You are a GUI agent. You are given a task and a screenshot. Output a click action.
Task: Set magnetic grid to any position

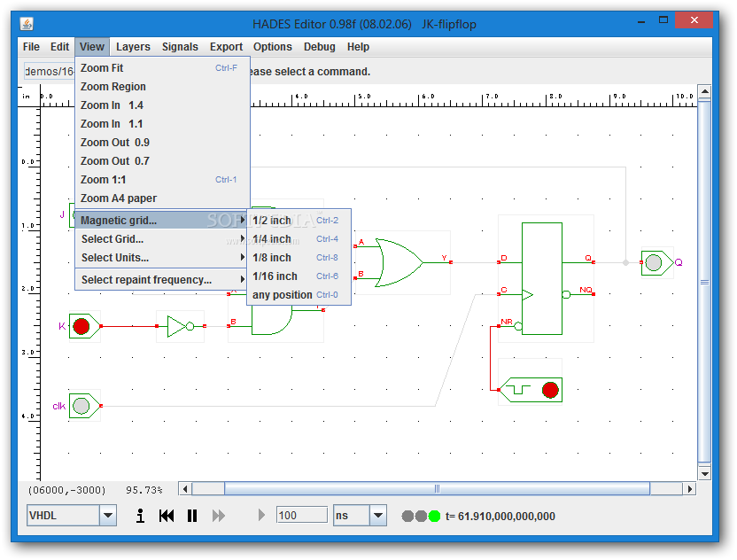pyautogui.click(x=299, y=295)
